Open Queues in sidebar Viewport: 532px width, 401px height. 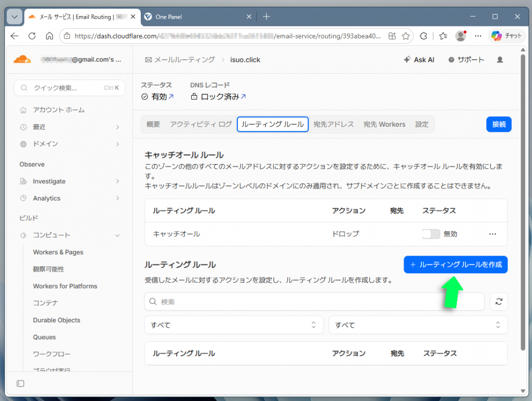coord(44,337)
